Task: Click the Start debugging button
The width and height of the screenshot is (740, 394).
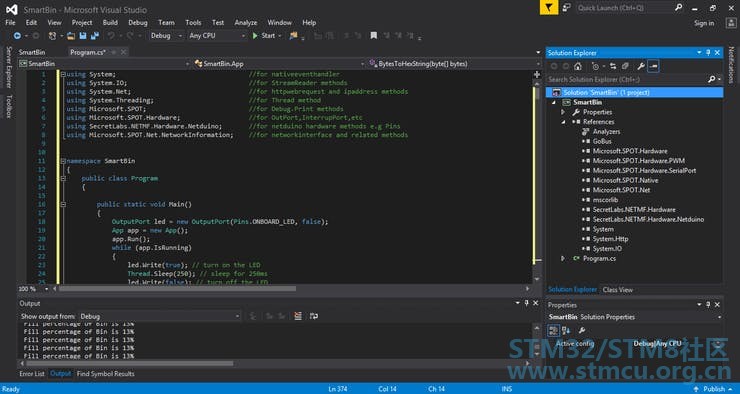Action: point(264,36)
